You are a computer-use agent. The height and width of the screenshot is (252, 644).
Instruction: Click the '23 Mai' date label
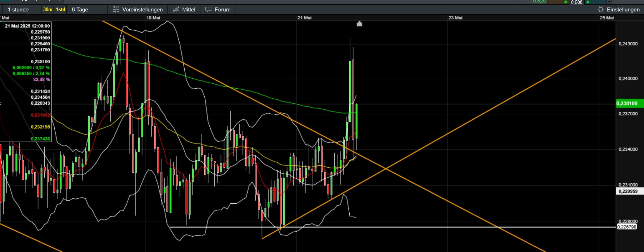point(455,18)
